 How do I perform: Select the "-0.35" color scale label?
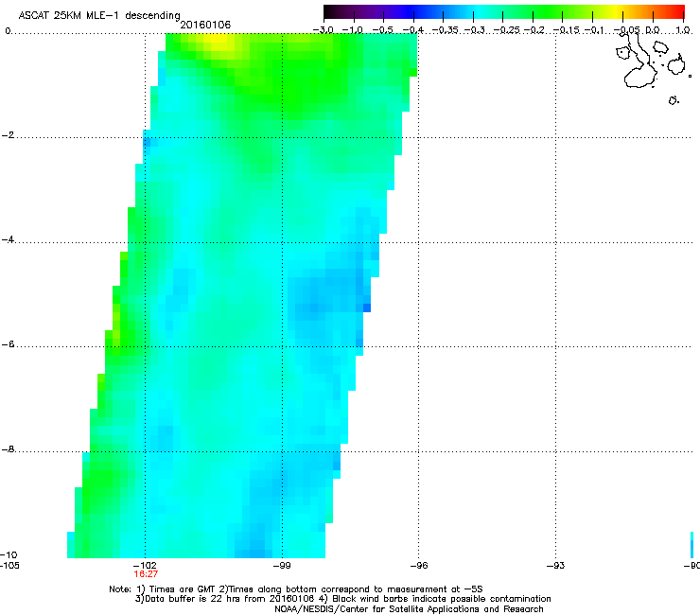[445, 30]
